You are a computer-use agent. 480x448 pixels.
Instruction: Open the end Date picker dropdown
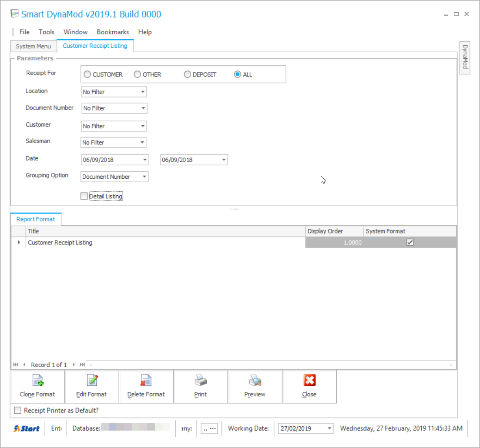click(224, 160)
